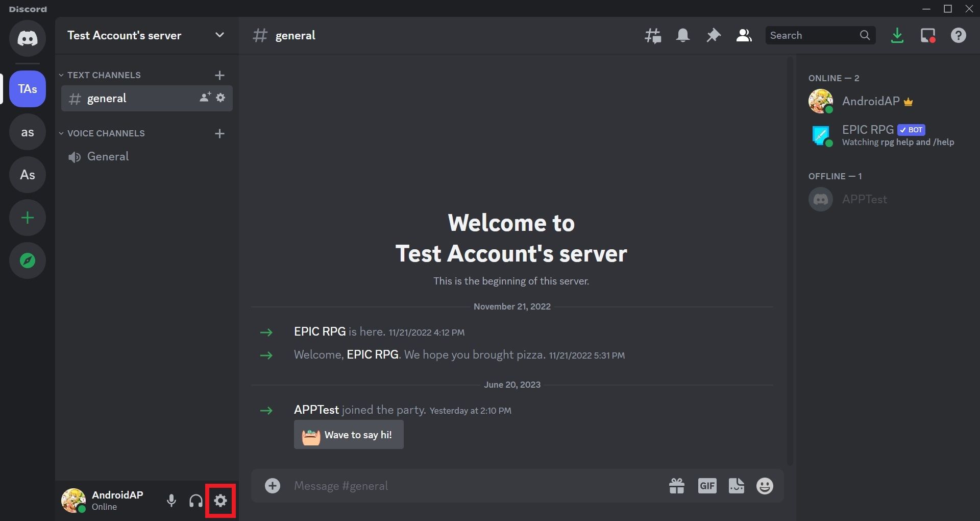Open the pinned messages icon
The height and width of the screenshot is (521, 980).
[x=713, y=35]
